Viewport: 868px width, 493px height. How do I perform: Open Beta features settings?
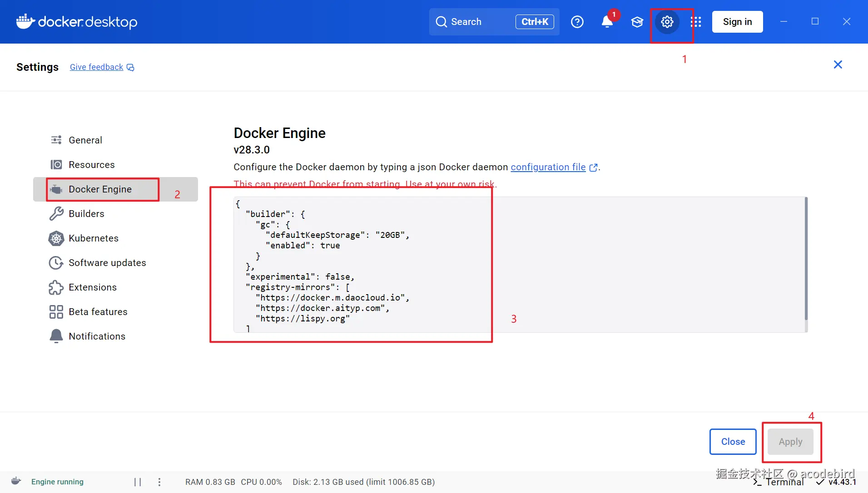[x=98, y=312]
